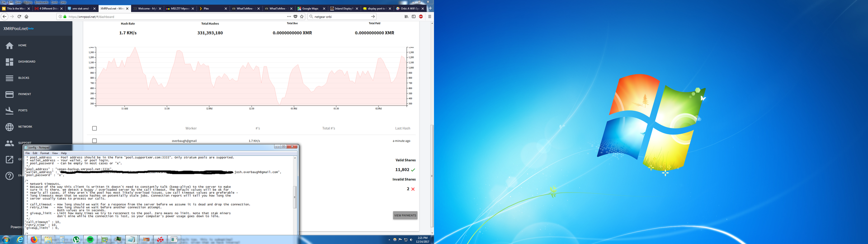Submit search with the arrow in search bar
Image resolution: width=868 pixels, height=244 pixels.
[373, 16]
